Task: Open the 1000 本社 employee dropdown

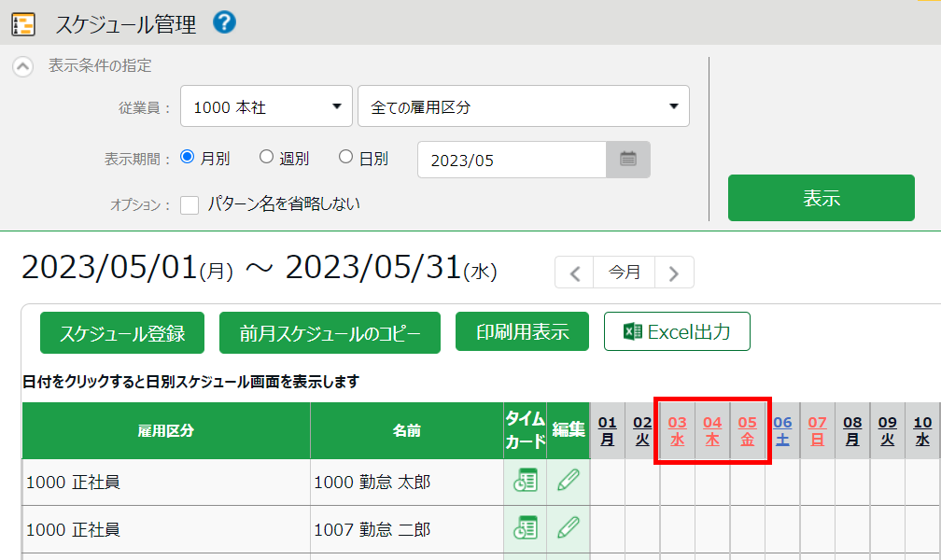Action: 266,106
